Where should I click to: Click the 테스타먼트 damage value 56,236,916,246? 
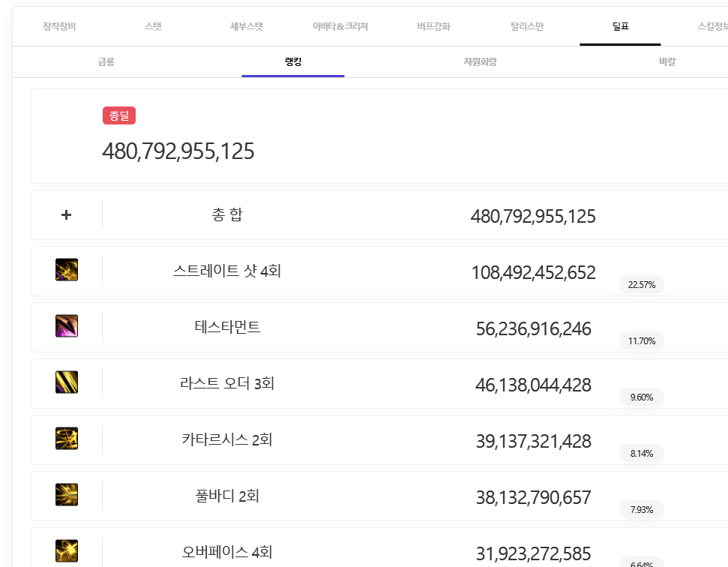[533, 329]
